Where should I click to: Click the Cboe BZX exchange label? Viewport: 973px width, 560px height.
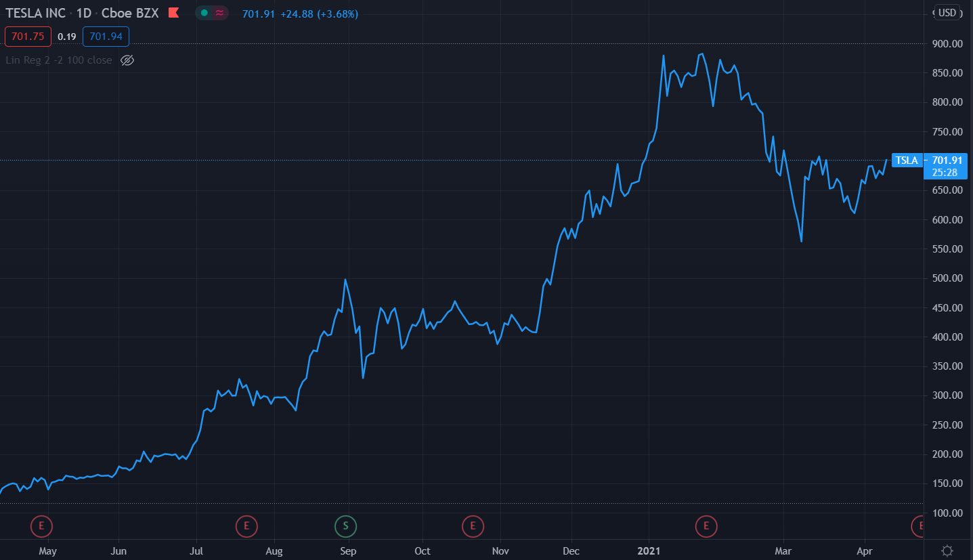pos(130,13)
